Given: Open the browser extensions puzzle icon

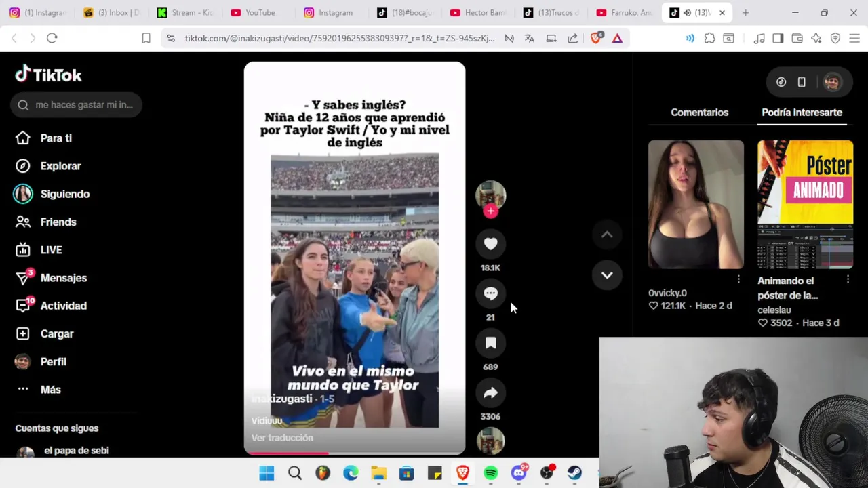Looking at the screenshot, I should [x=709, y=39].
